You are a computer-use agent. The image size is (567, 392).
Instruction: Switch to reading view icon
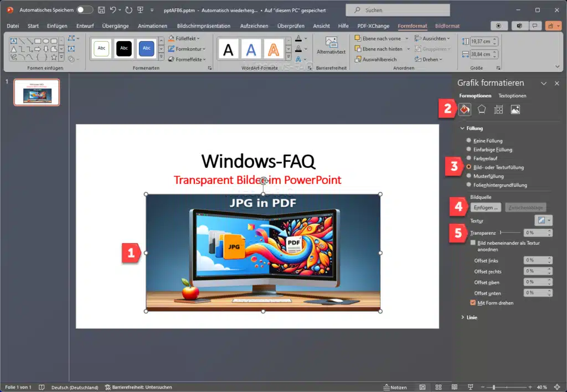(x=455, y=388)
